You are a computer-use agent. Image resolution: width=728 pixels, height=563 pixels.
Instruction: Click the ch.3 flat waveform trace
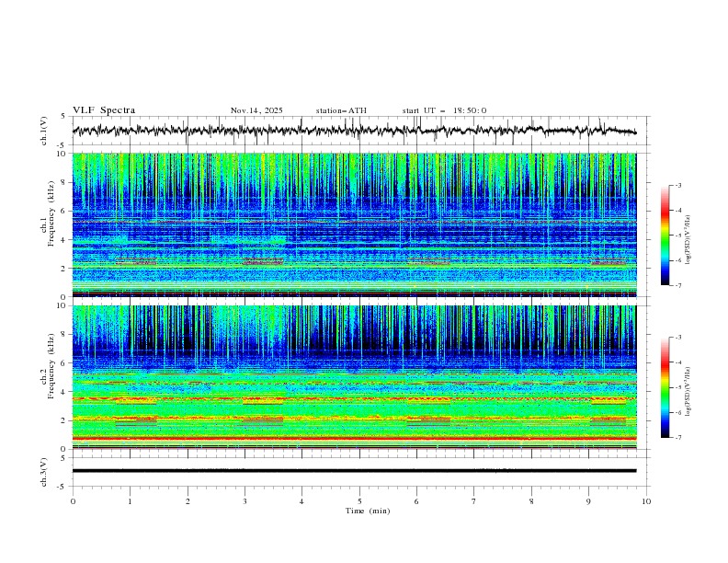coord(354,471)
